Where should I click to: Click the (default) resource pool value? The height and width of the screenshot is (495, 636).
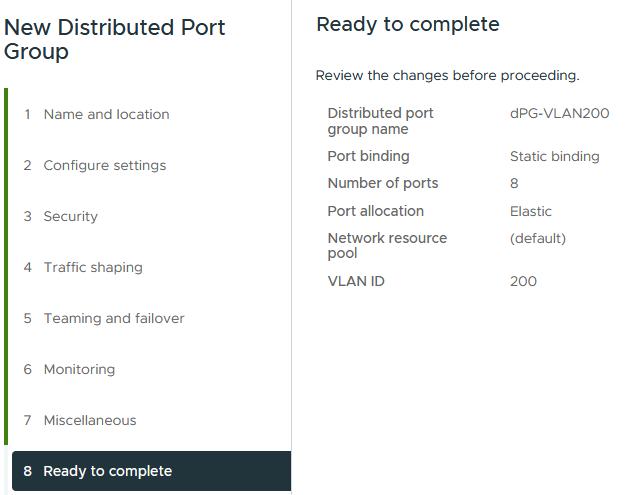pos(537,238)
